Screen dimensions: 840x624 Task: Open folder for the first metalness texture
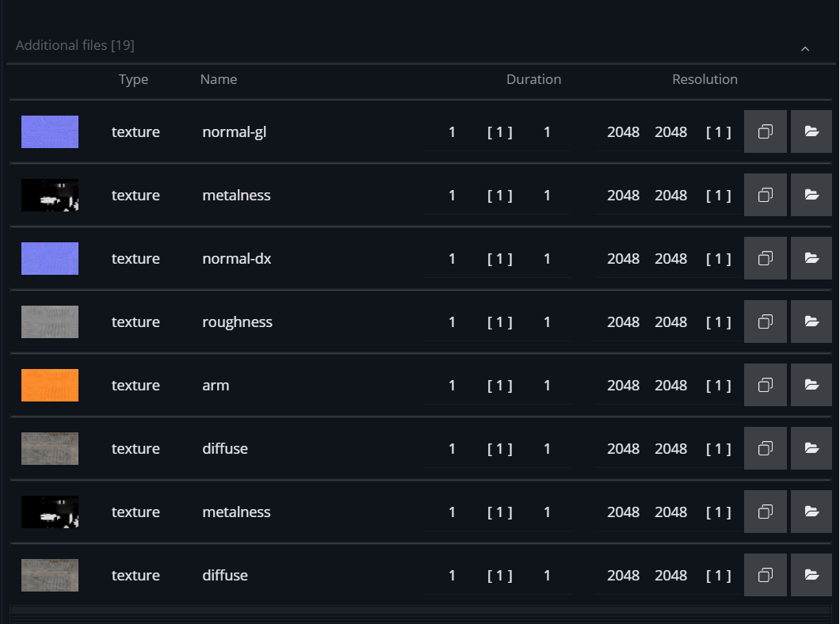click(x=811, y=195)
